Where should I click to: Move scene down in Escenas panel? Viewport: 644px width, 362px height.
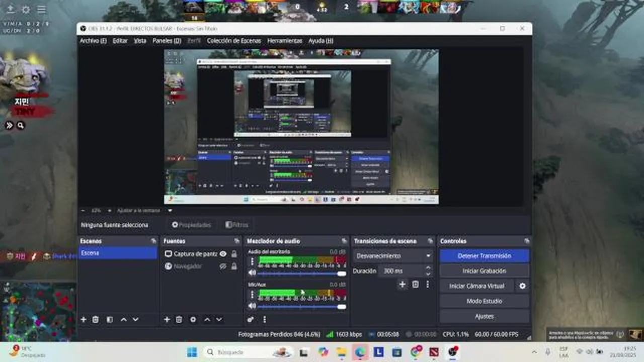pyautogui.click(x=135, y=319)
